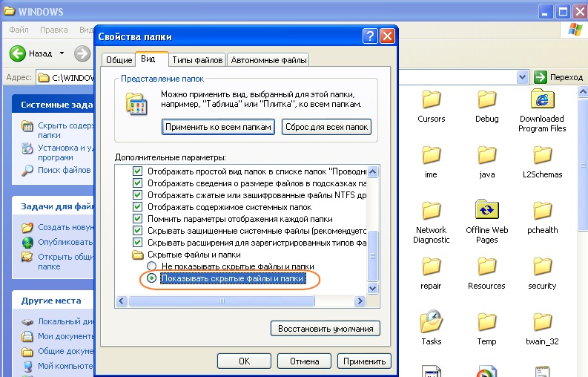This screenshot has height=377, width=588.
Task: Click Explorer window scroll up arrow
Action: [x=583, y=91]
